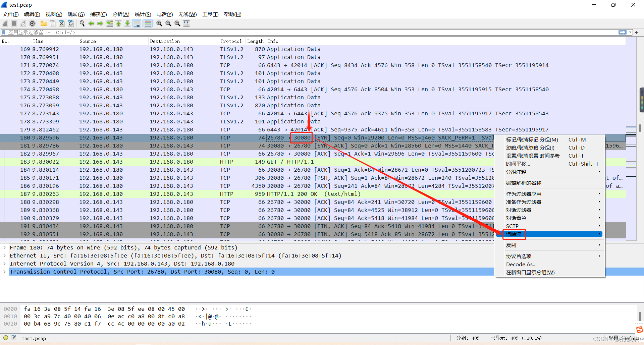Open the 跳转(G) menu

[76, 14]
